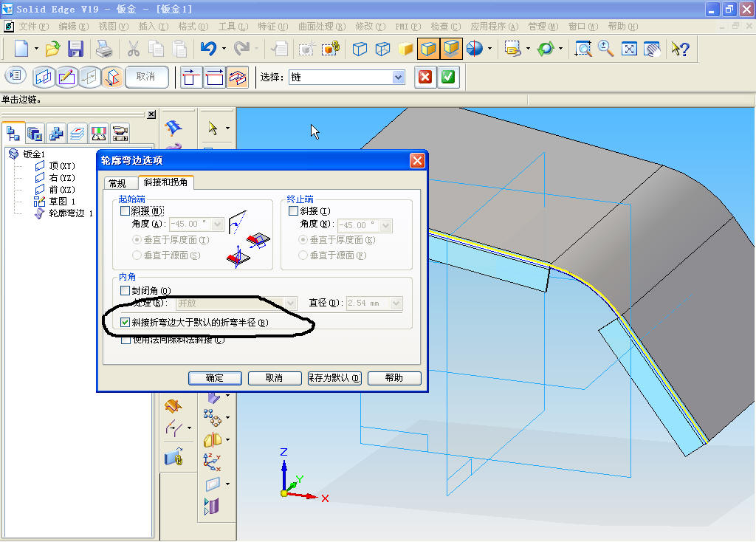Uncheck 斜接折弯边大于默认的折弯半径 checkbox

[x=125, y=322]
